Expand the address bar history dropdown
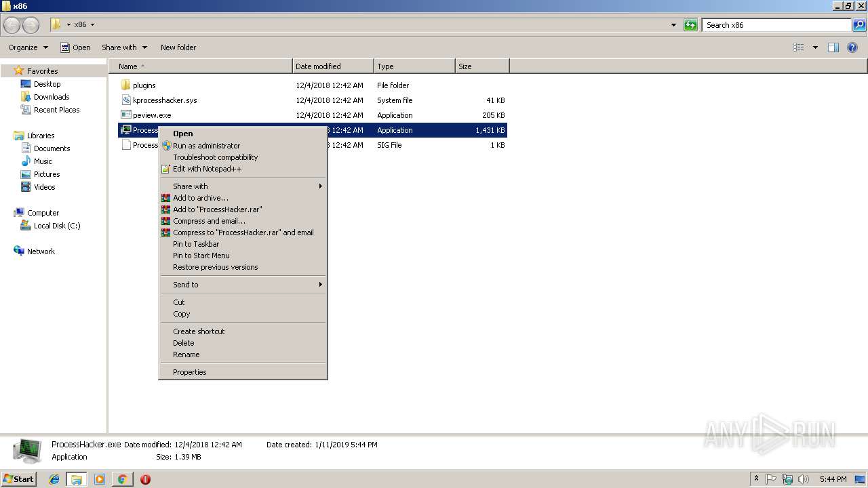Screen dimensions: 868x488 [673, 25]
